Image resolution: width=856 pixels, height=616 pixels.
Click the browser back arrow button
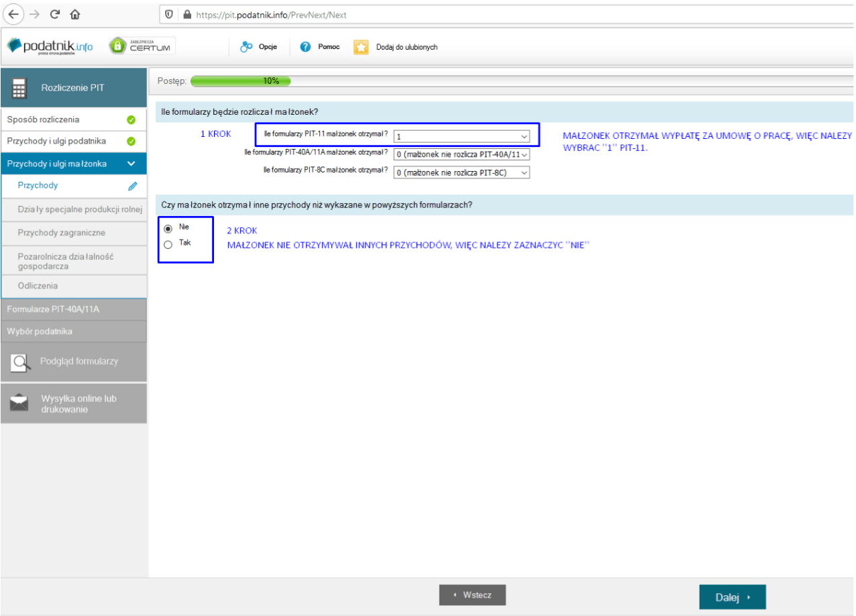click(13, 14)
